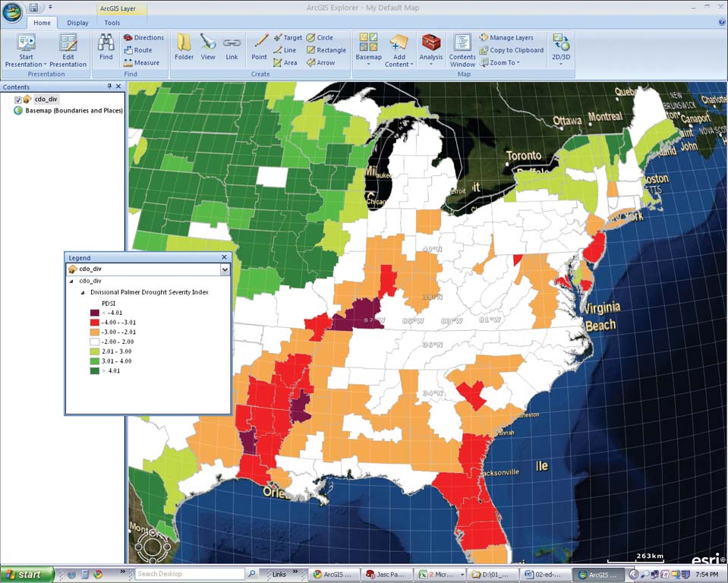Screen dimensions: 728x583
Task: Select the Measure tool
Action: point(142,63)
